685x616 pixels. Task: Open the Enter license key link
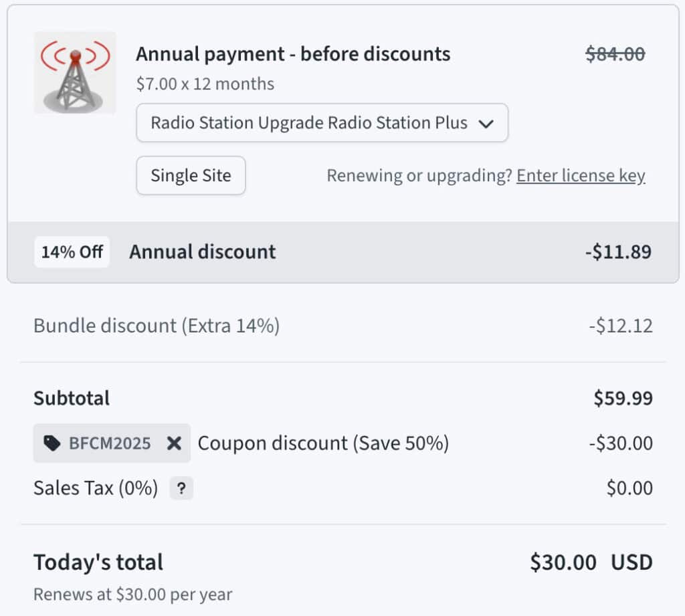[581, 176]
